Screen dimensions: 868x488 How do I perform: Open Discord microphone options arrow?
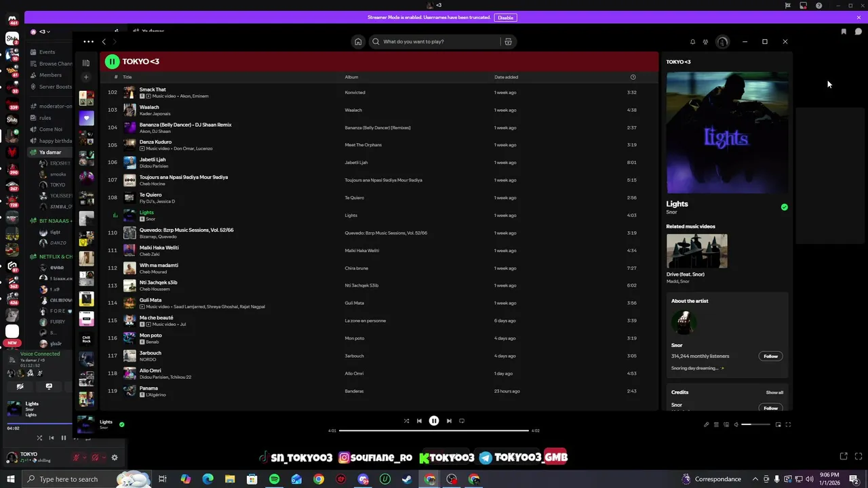click(x=85, y=458)
